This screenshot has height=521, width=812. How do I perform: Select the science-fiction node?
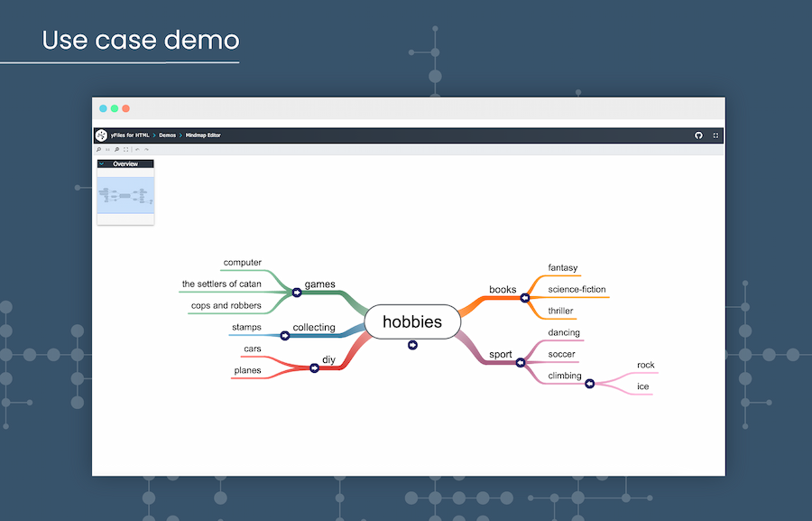[577, 290]
